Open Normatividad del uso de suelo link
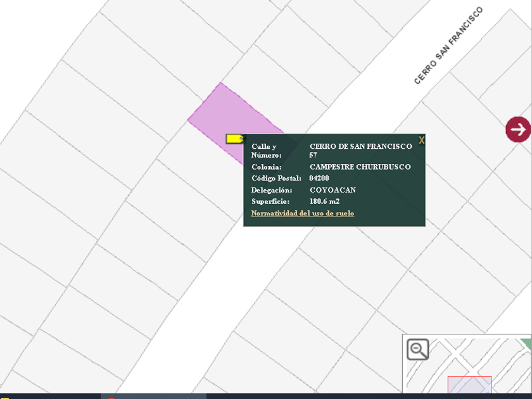Image resolution: width=532 pixels, height=399 pixels. 302,213
